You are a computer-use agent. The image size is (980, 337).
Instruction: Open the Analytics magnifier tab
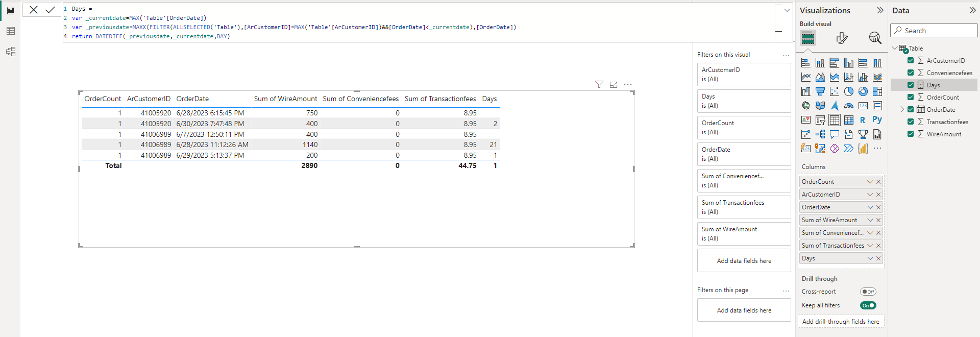(875, 38)
